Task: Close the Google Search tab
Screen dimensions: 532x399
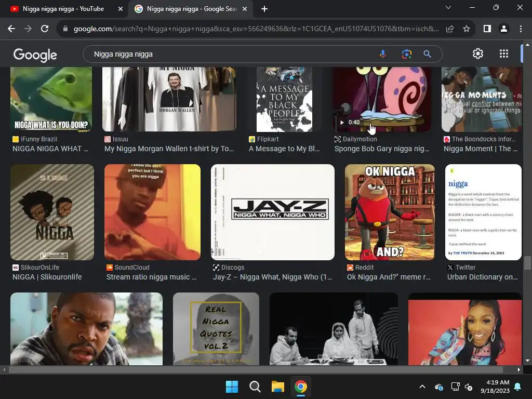Action: [x=245, y=9]
